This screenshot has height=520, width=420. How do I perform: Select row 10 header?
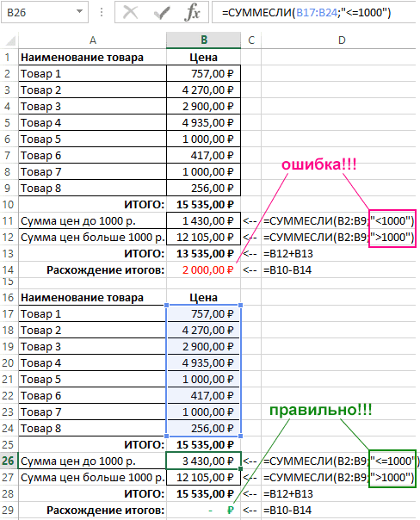tap(8, 204)
